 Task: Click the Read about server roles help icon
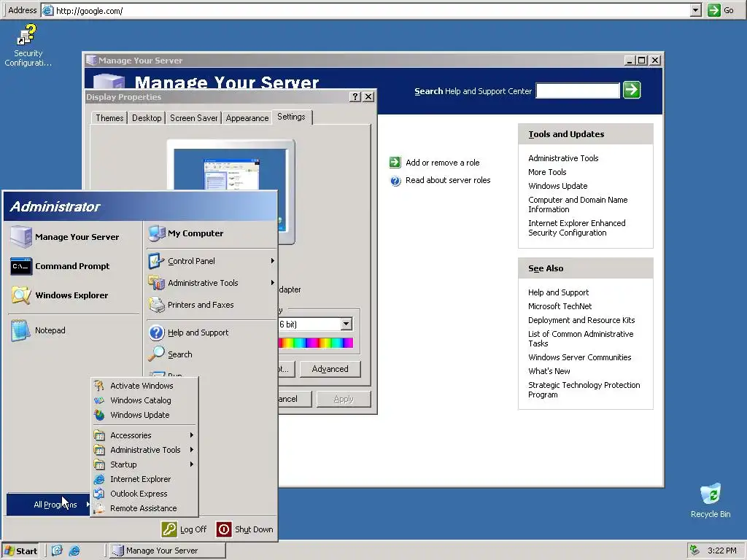pyautogui.click(x=395, y=181)
